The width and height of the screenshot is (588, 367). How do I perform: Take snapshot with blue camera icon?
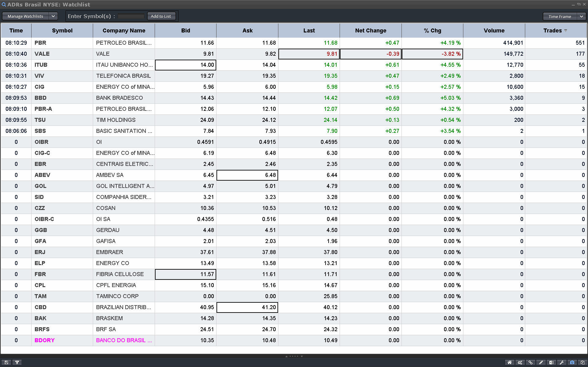(572, 362)
